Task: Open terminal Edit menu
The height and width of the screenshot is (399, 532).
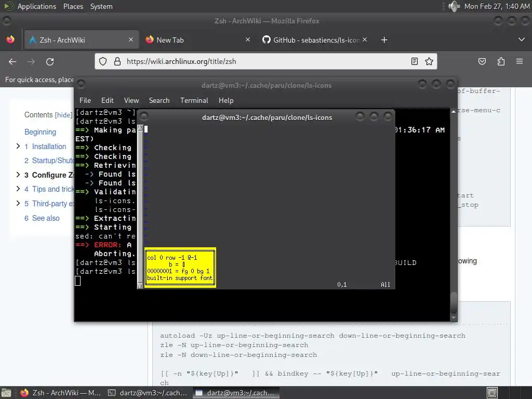Action: click(x=107, y=100)
